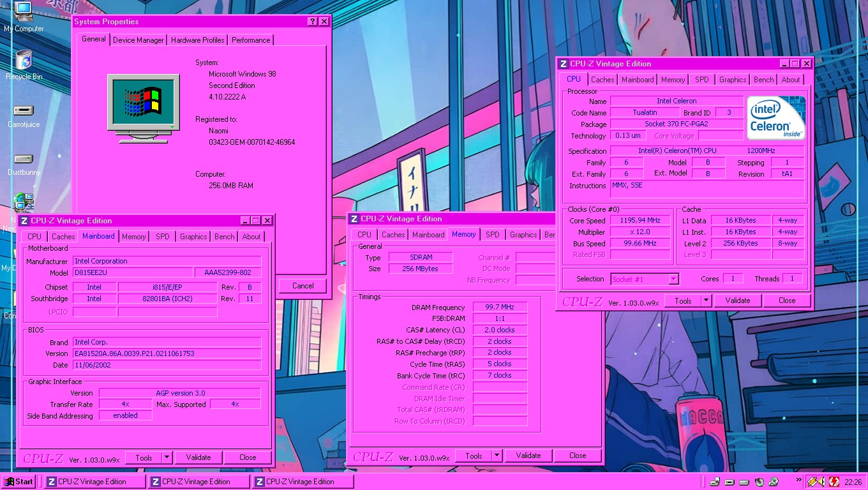Open SPD tab in Memory window
Viewport: 868px width, 490px height.
pos(493,235)
